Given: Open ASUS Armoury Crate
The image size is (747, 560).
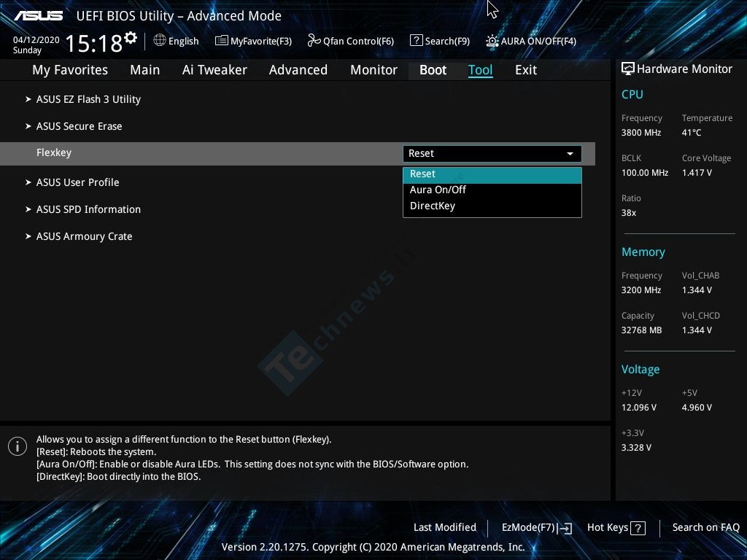Looking at the screenshot, I should tap(85, 237).
